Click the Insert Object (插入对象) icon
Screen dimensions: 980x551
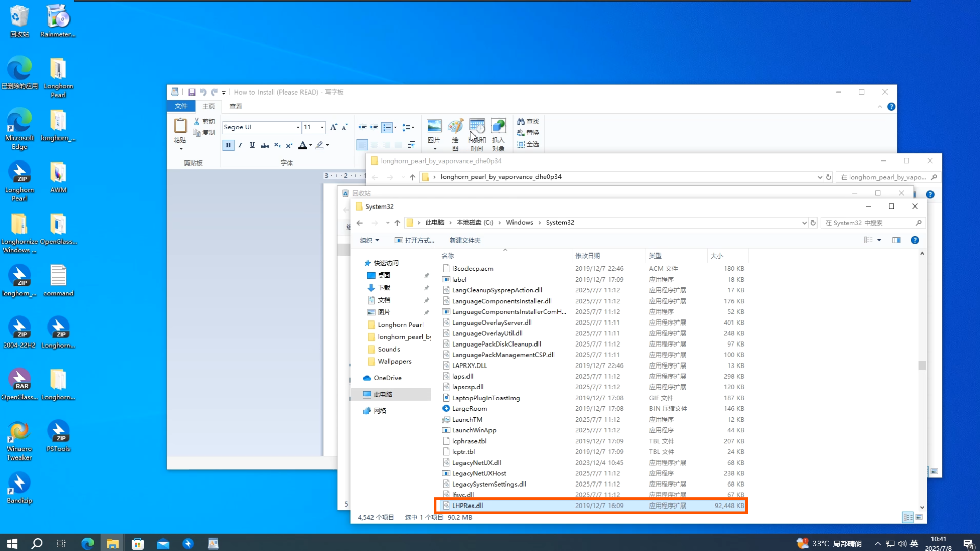pos(498,135)
